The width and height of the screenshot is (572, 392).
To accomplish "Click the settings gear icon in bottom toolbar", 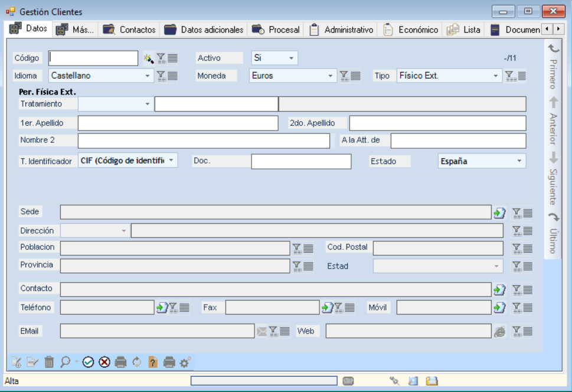I will pyautogui.click(x=185, y=362).
